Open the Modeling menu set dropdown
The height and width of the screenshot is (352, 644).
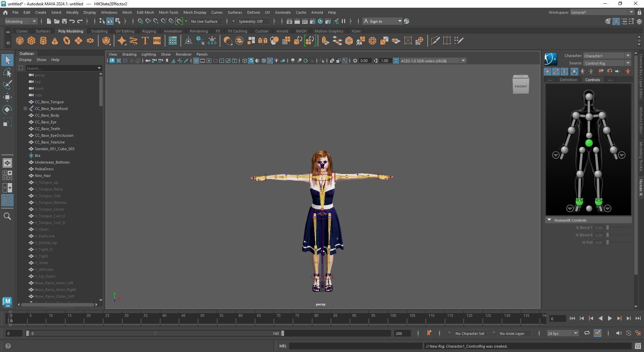coord(21,21)
